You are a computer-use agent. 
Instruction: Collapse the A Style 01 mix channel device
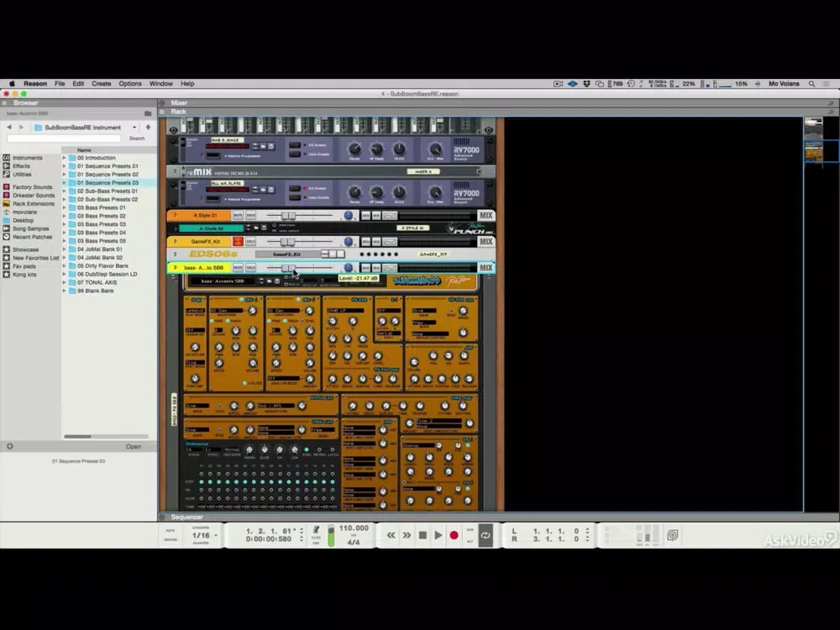(175, 215)
